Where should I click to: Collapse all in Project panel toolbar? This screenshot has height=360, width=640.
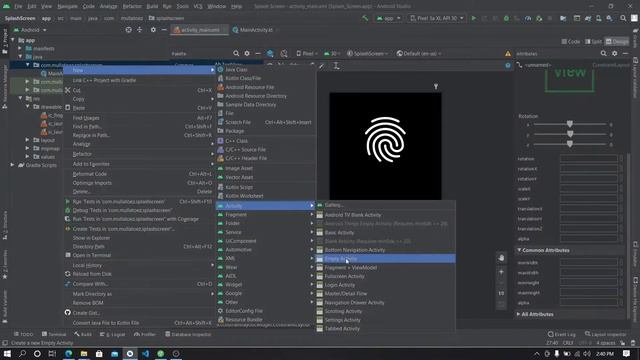[x=140, y=30]
